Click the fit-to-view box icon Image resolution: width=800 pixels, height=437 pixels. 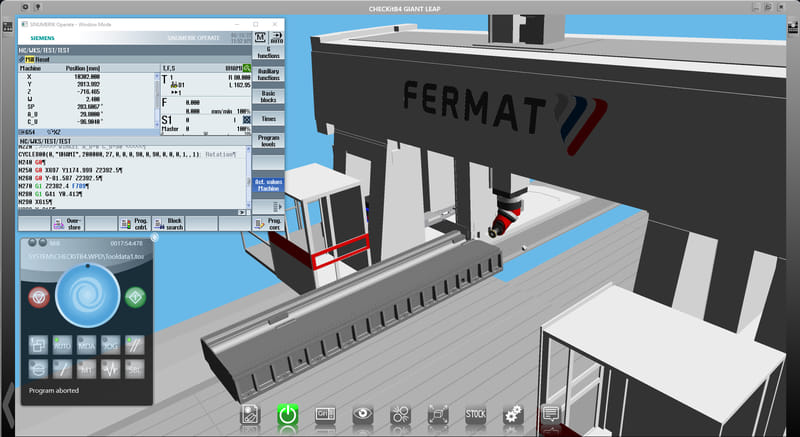pos(438,415)
